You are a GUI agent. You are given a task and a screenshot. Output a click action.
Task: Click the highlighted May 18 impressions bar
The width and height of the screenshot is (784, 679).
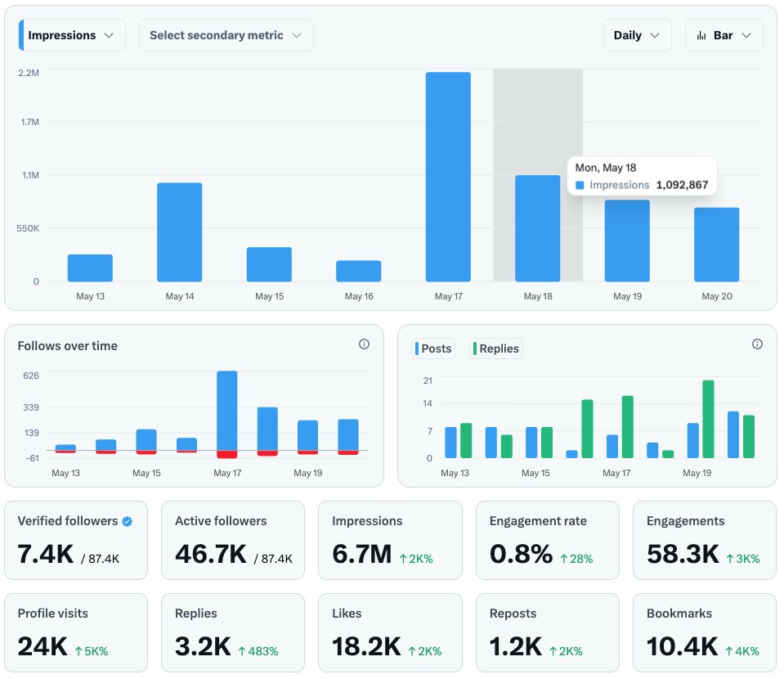click(x=537, y=228)
